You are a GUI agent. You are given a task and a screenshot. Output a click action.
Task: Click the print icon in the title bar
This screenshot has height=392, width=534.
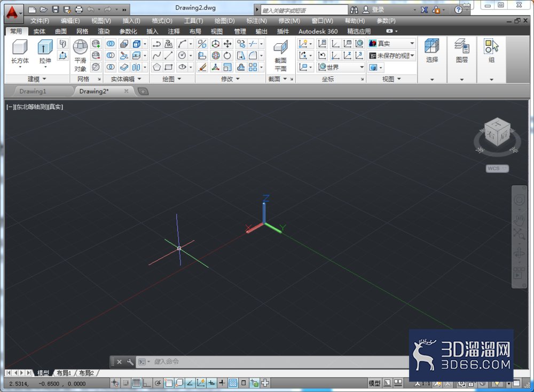tap(78, 10)
